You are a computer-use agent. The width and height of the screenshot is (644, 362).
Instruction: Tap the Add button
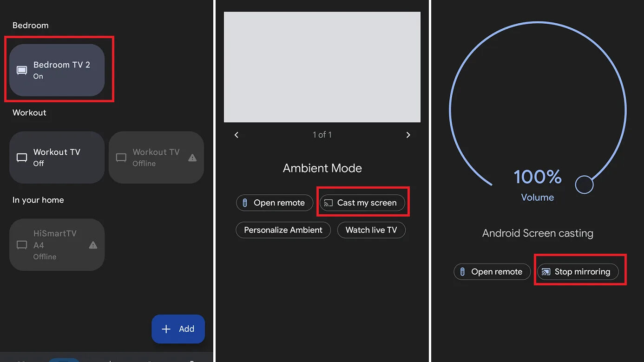pyautogui.click(x=178, y=329)
